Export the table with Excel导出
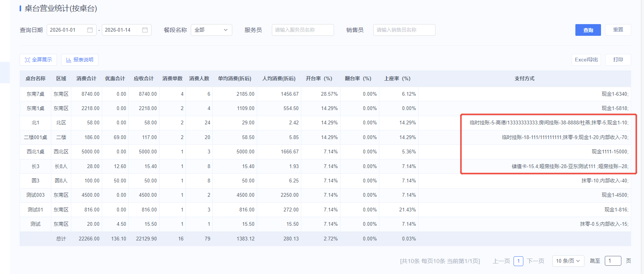The height and width of the screenshot is (274, 644). [x=586, y=60]
